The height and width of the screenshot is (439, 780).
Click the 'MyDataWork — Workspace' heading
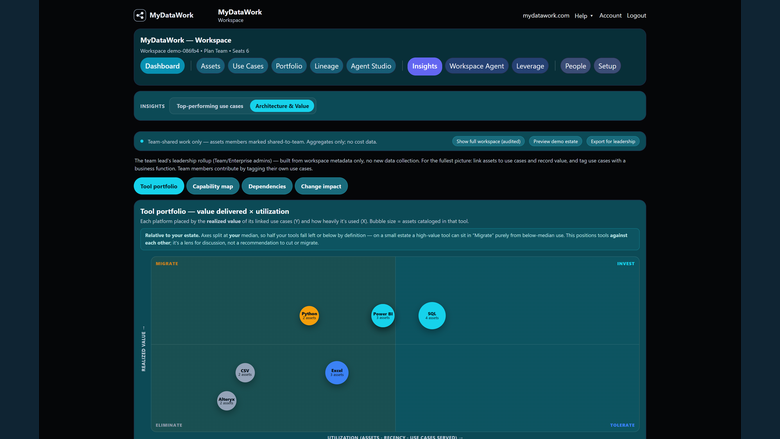tap(186, 40)
